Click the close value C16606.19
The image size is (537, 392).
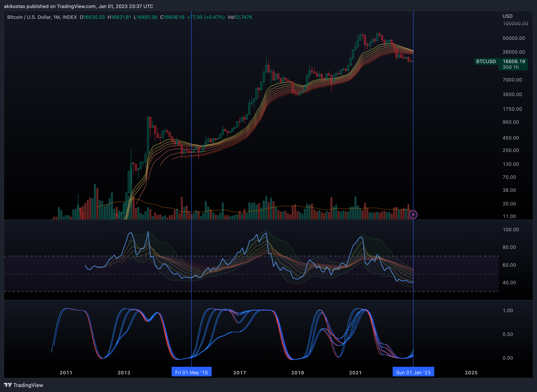(172, 17)
